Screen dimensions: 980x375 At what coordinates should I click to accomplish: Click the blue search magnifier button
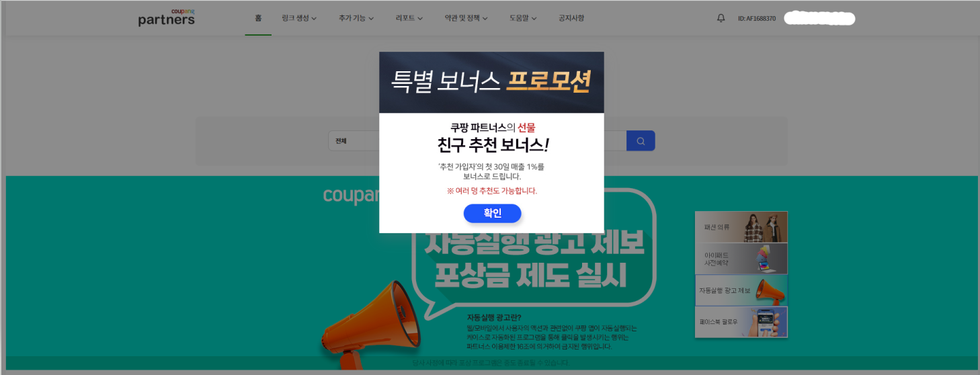[x=641, y=141]
